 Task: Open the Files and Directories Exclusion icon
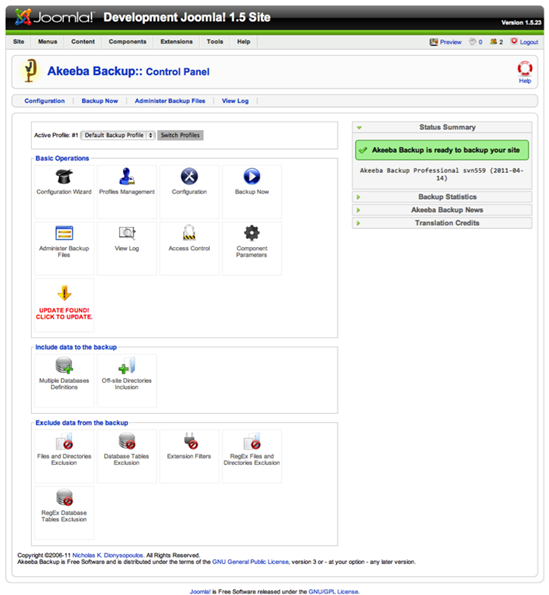click(64, 441)
